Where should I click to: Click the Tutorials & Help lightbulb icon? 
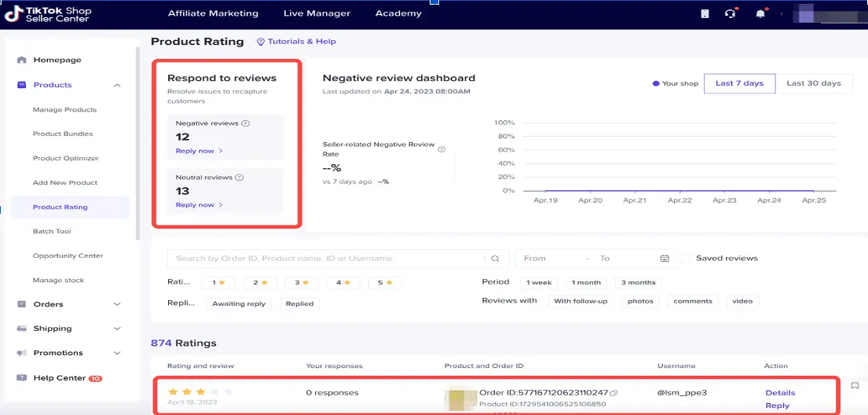(x=261, y=42)
